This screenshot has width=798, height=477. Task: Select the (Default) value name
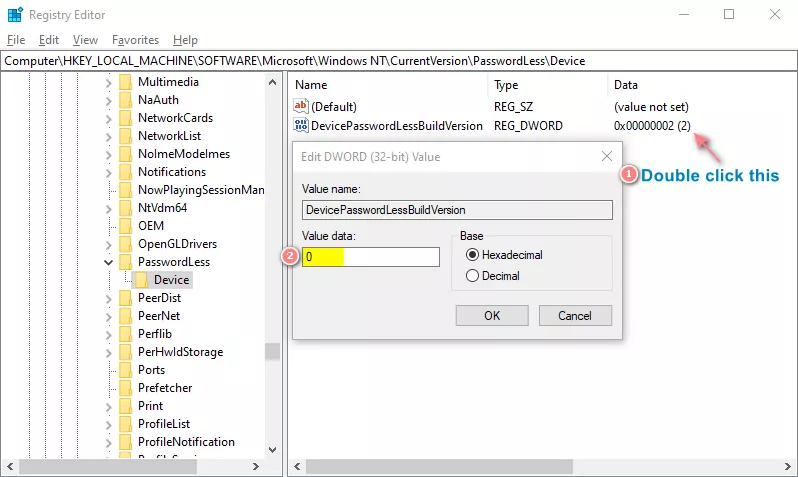[334, 107]
